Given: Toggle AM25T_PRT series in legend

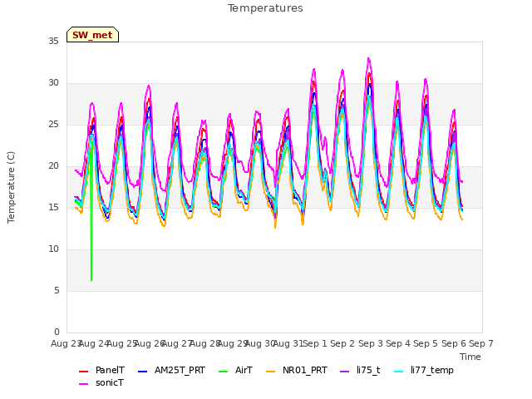Looking at the screenshot, I should 171,370.
